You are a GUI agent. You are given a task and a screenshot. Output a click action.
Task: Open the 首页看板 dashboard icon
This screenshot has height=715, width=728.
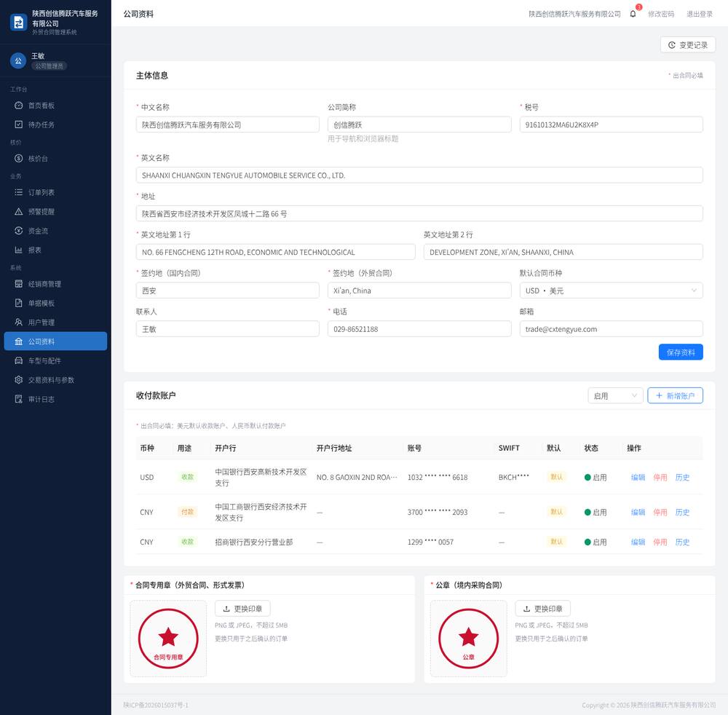[x=19, y=106]
